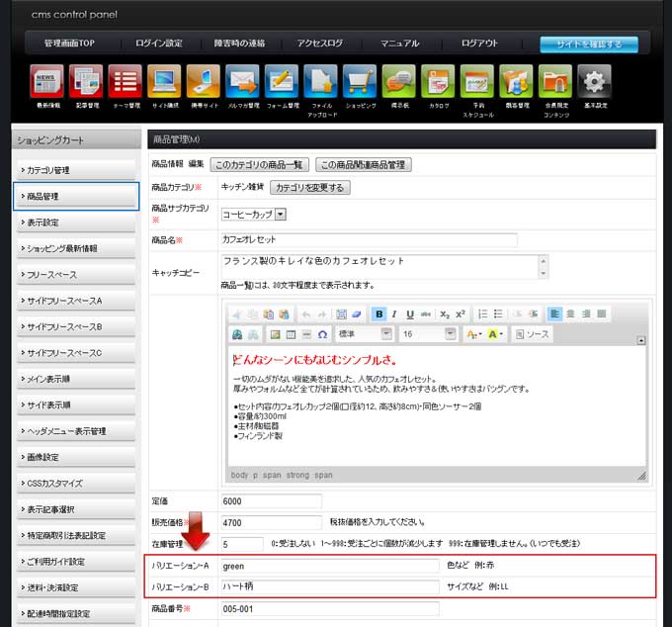Click the バリエーション-A input field
This screenshot has height=627, width=672.
[328, 567]
